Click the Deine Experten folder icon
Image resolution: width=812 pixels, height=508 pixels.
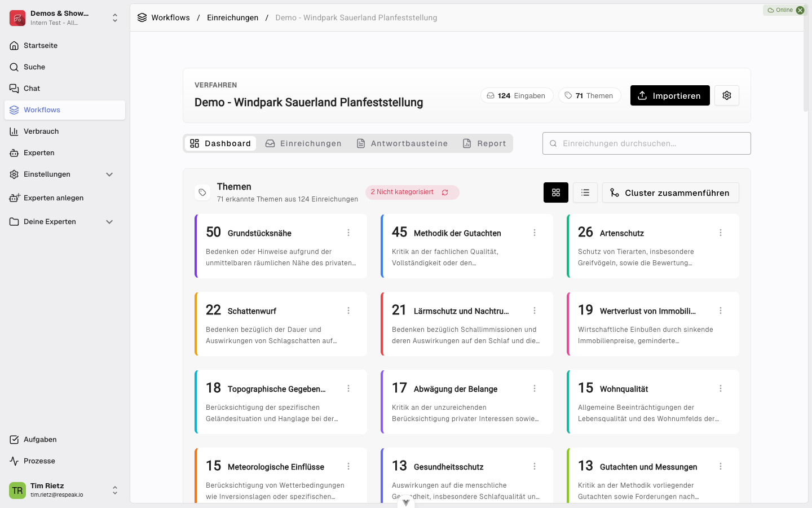tap(14, 222)
